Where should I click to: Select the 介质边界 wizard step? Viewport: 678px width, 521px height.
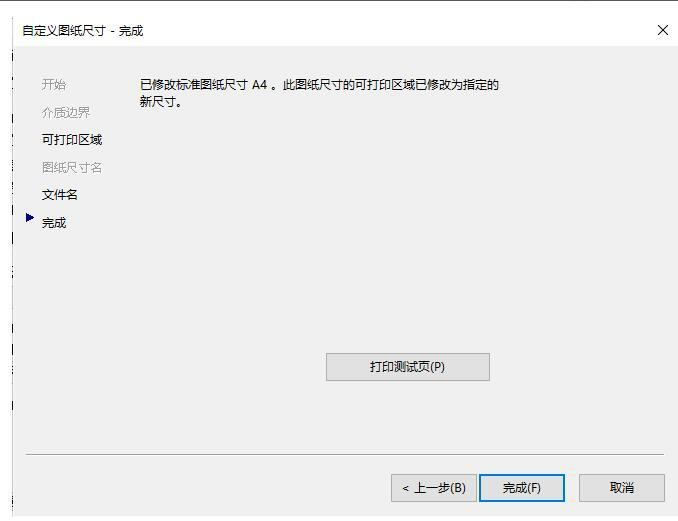66,112
